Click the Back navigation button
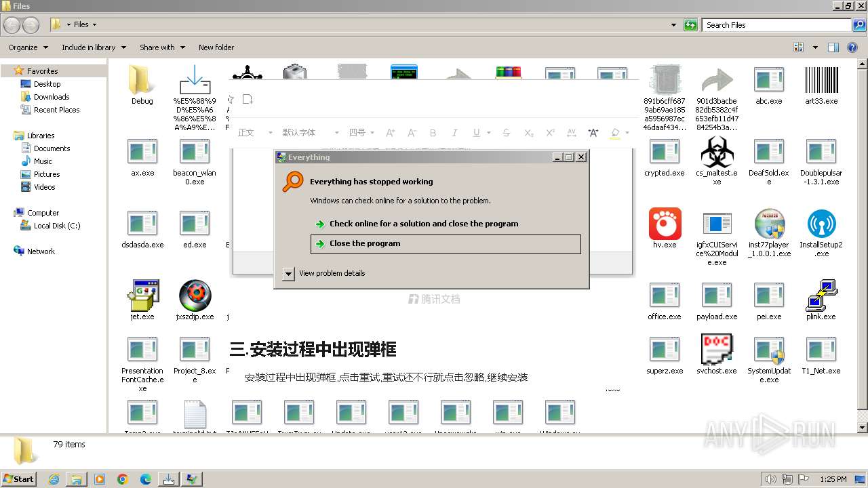Viewport: 868px width, 488px height. [12, 25]
